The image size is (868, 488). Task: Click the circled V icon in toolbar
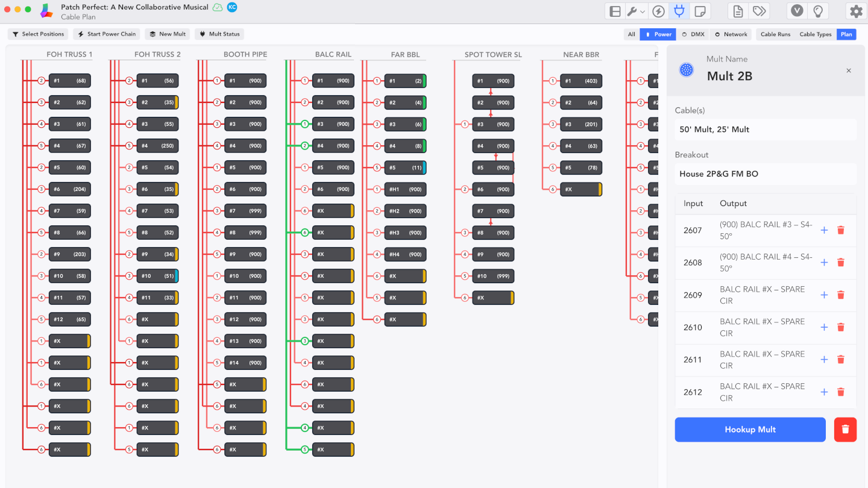pyautogui.click(x=797, y=11)
